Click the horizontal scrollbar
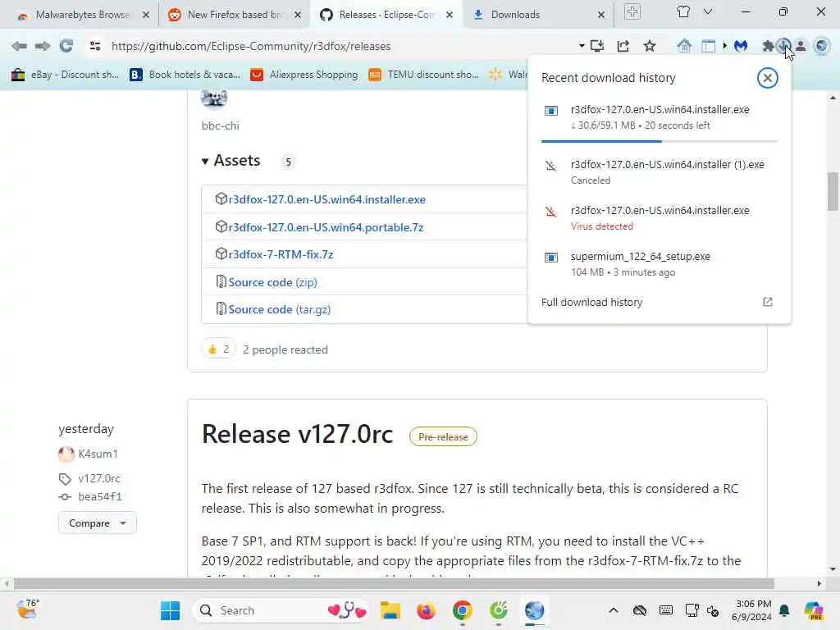The width and height of the screenshot is (840, 630). 395,583
